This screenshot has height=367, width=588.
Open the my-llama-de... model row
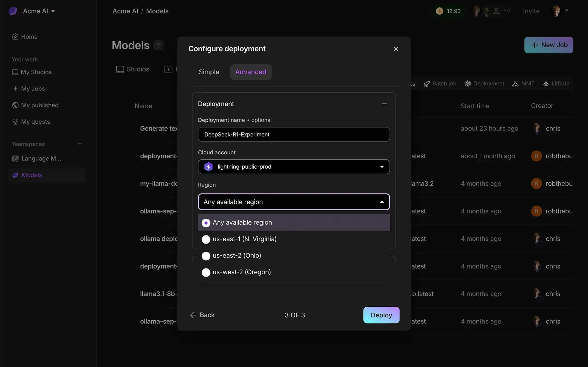[x=159, y=183]
